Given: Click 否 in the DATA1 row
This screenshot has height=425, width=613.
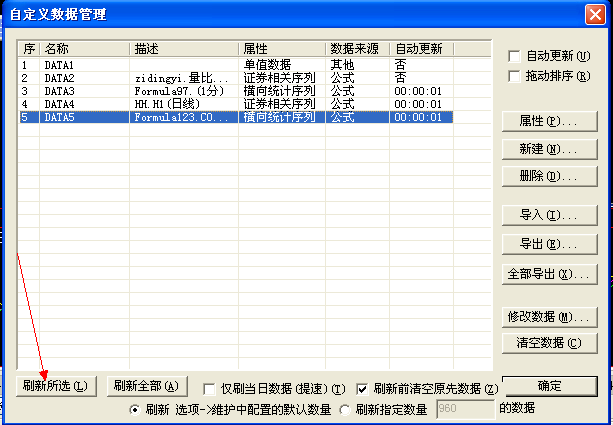Looking at the screenshot, I should 400,65.
